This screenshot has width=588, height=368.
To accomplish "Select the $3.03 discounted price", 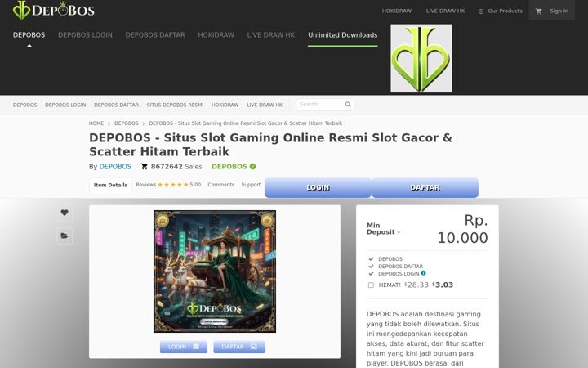I will (x=443, y=285).
